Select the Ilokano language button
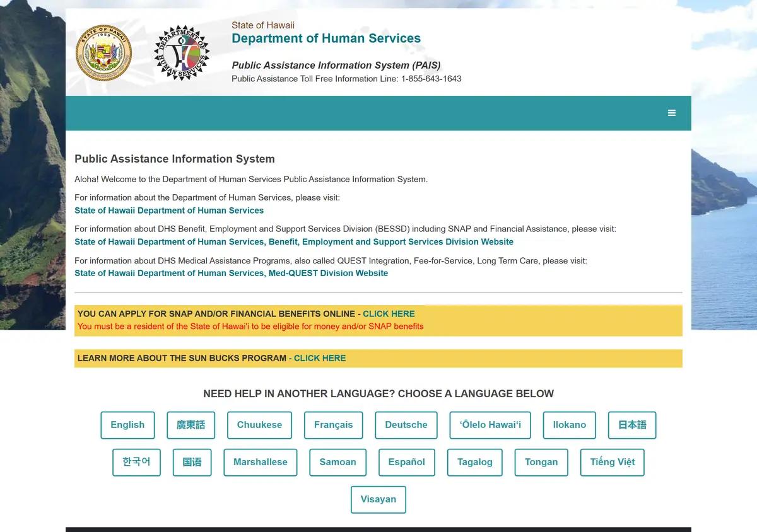 pyautogui.click(x=570, y=425)
